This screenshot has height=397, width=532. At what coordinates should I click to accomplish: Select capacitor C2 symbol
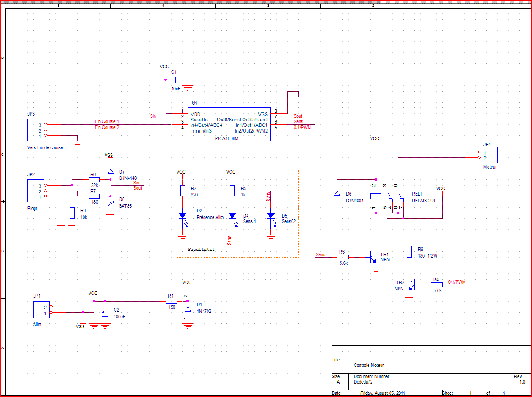tap(105, 314)
